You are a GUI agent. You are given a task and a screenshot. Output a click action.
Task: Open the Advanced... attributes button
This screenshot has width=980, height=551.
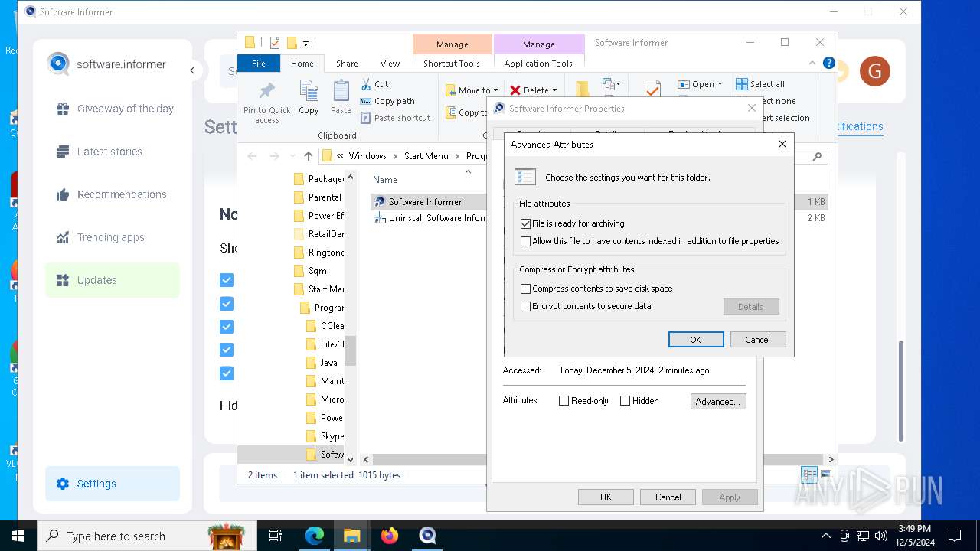click(x=718, y=402)
